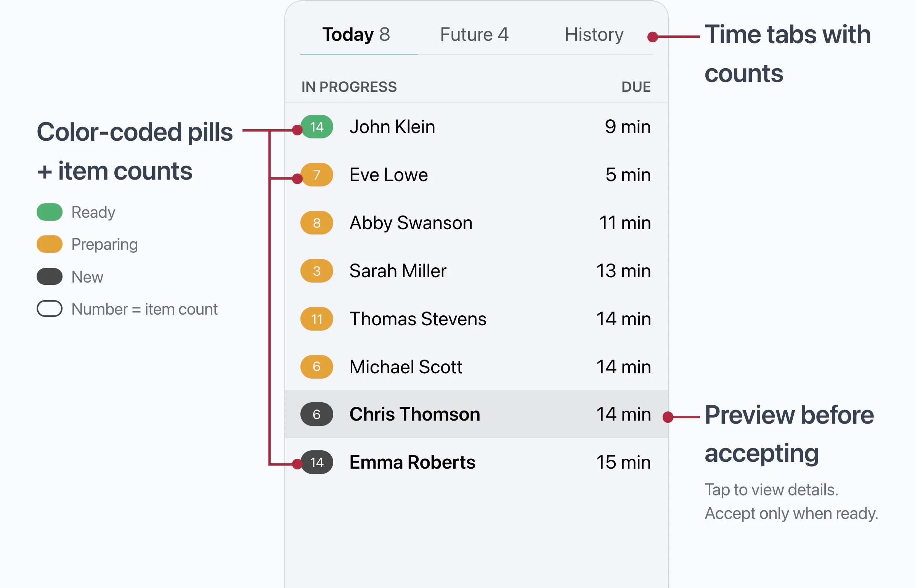Preview Emma Roberts' new order
This screenshot has width=915, height=588.
477,463
